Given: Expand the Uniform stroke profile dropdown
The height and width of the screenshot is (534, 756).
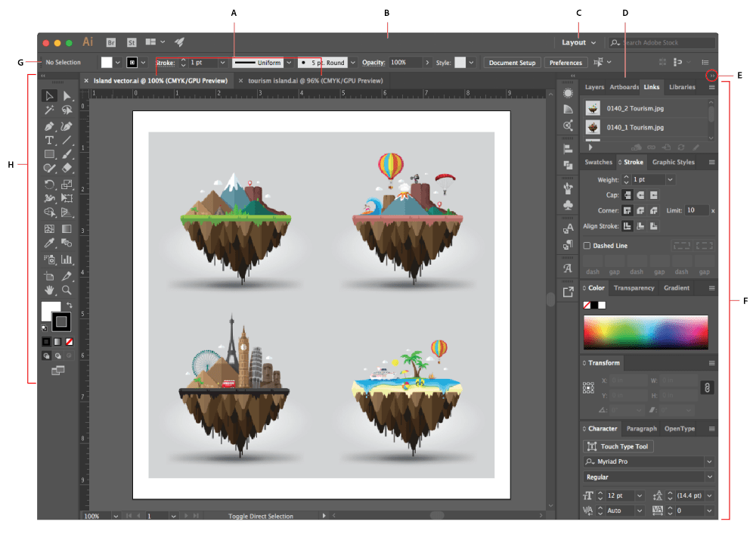Looking at the screenshot, I should tap(288, 62).
